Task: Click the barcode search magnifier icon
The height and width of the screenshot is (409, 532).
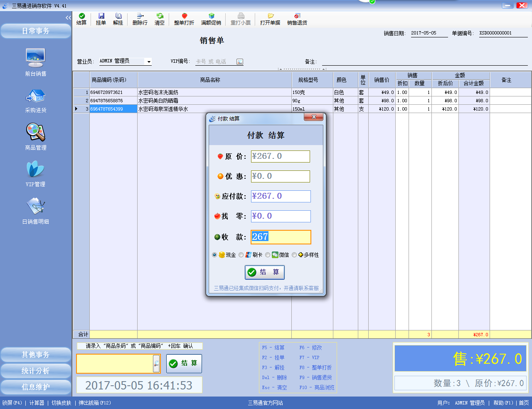Action: [x=156, y=364]
